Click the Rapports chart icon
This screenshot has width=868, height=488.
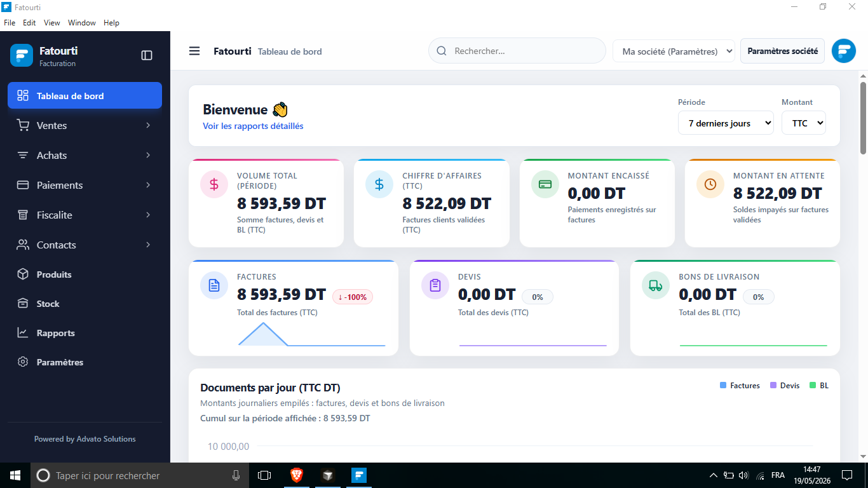coord(23,332)
